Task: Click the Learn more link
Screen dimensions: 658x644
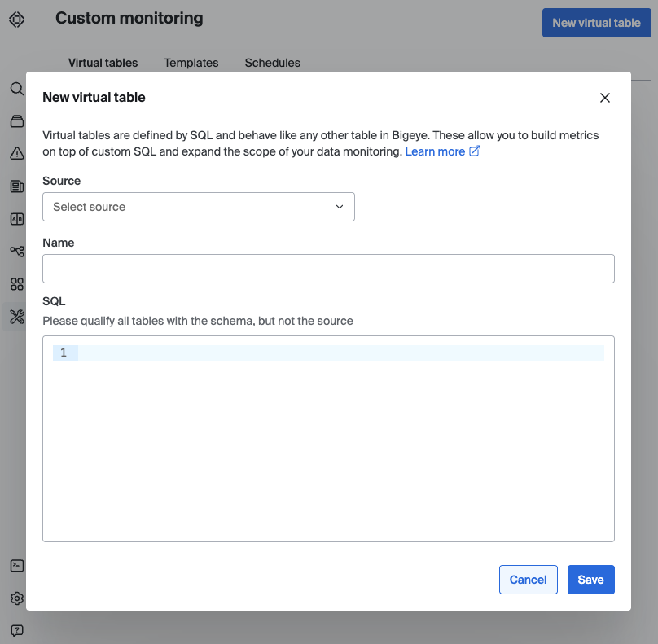Action: click(x=435, y=151)
